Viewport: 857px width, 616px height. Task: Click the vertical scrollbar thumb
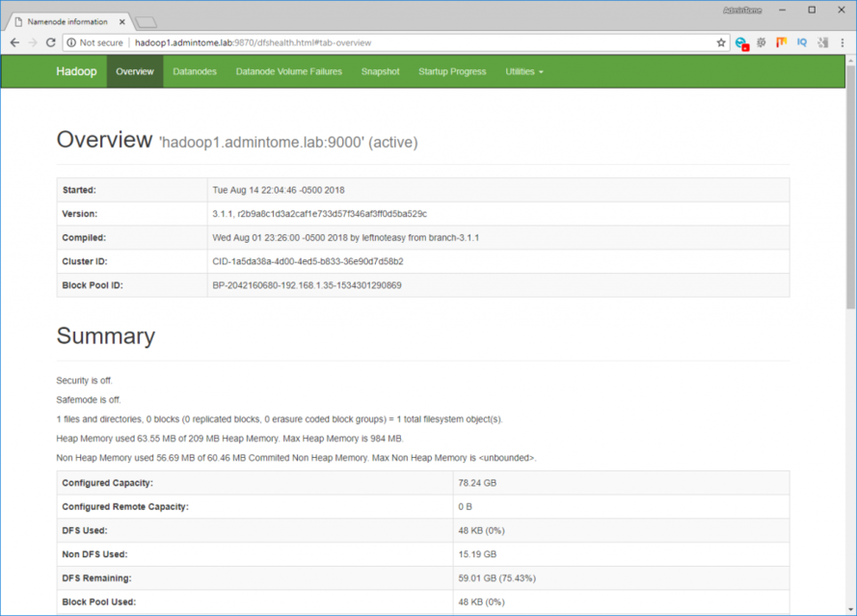click(x=851, y=187)
